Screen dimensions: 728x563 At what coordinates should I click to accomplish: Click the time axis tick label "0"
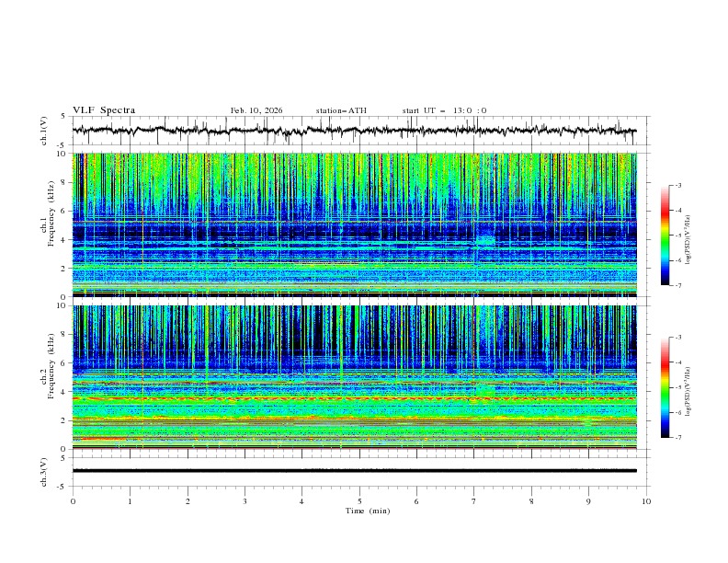point(73,501)
